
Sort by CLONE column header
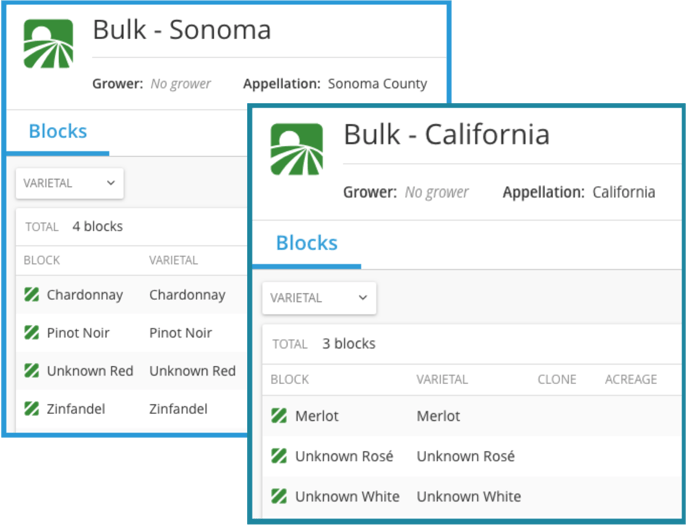(557, 380)
